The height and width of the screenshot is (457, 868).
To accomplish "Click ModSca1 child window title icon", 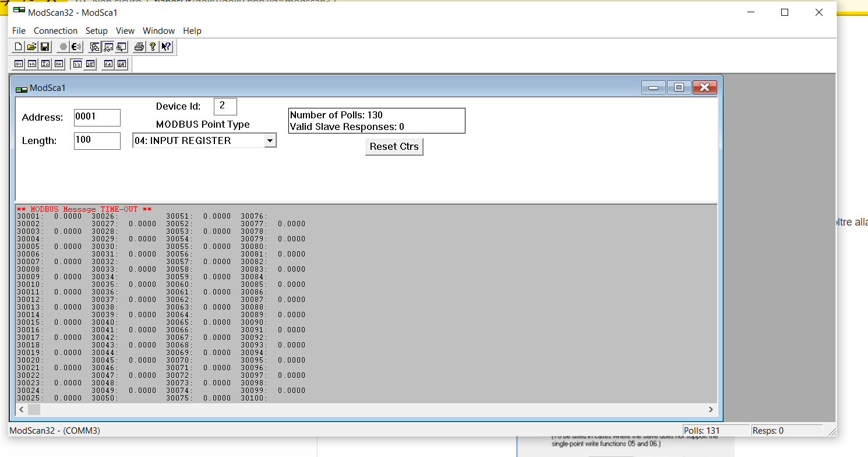I will click(22, 89).
